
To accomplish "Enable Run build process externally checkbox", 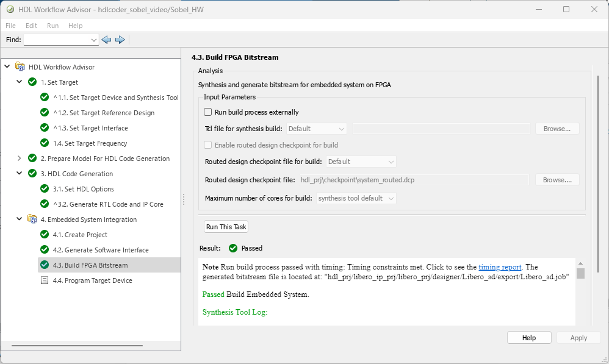I will click(208, 112).
